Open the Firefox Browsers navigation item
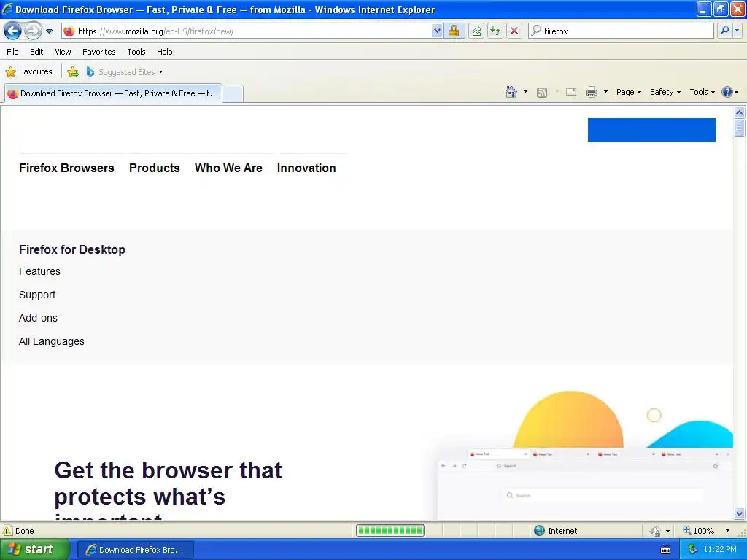 pyautogui.click(x=66, y=168)
